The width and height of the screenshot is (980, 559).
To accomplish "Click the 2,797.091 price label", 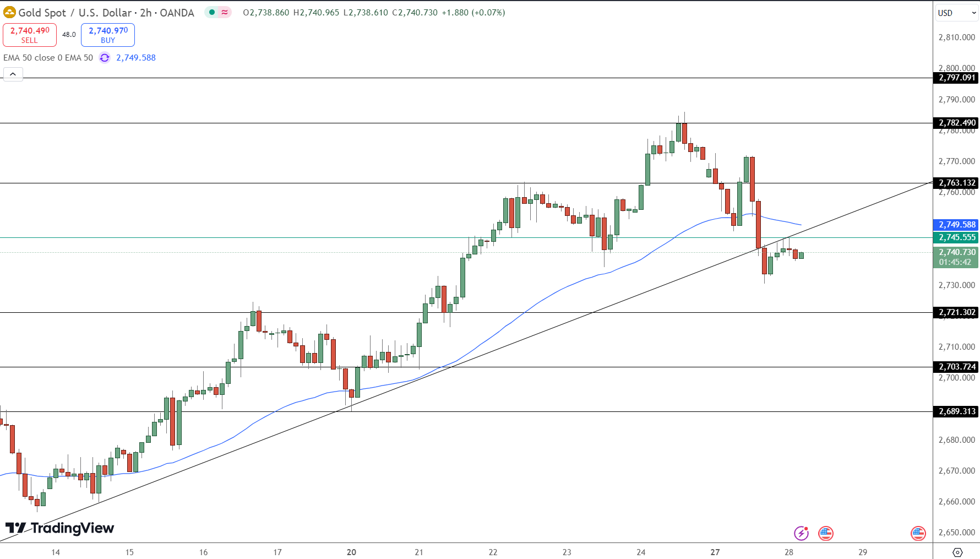I will click(x=956, y=78).
